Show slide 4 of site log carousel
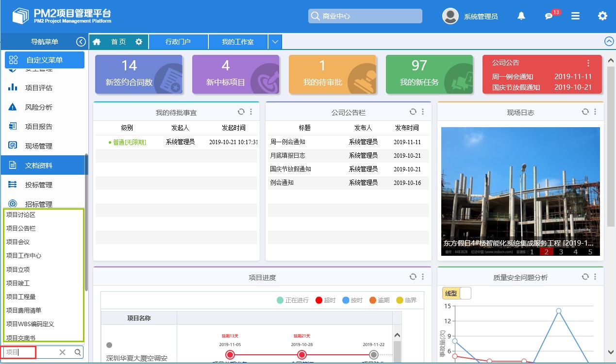Screen dimensions: 616x364 pyautogui.click(x=576, y=252)
